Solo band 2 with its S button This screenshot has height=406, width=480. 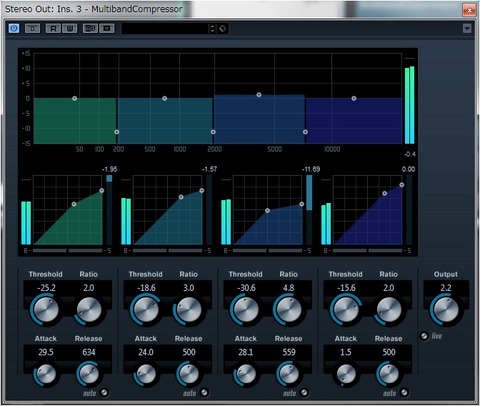[x=209, y=251]
